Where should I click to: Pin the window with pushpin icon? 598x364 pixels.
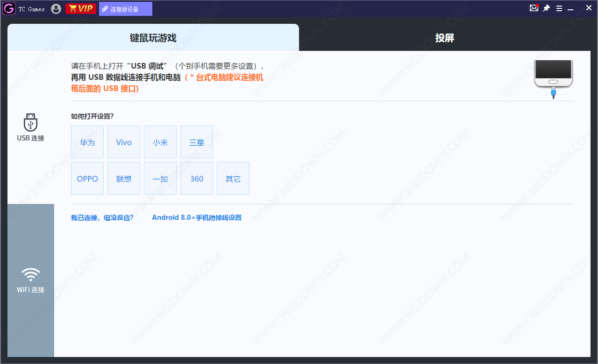point(546,8)
